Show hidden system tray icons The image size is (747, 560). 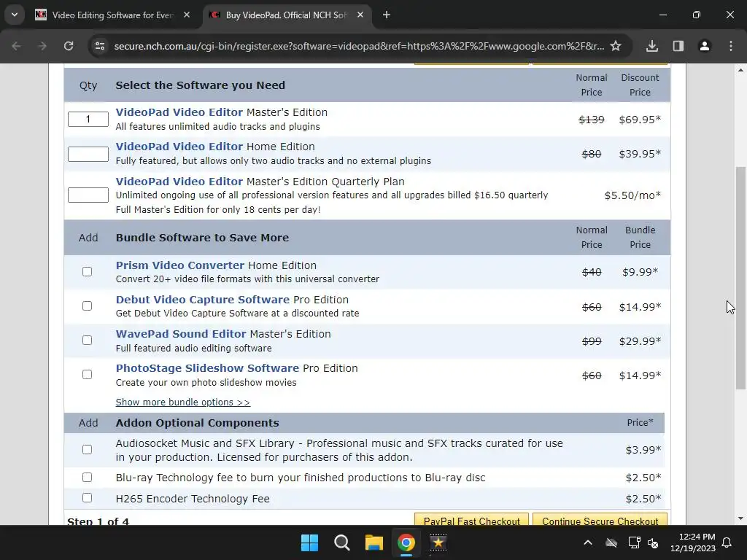[588, 542]
